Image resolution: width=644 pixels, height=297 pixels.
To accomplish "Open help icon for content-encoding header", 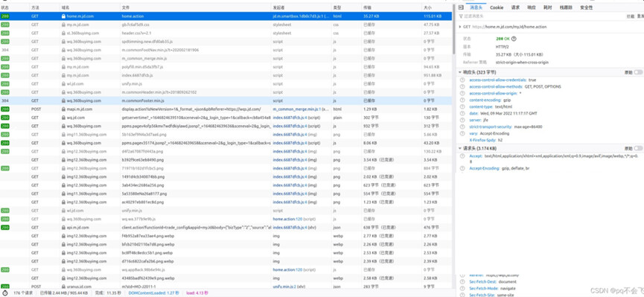I will click(462, 100).
